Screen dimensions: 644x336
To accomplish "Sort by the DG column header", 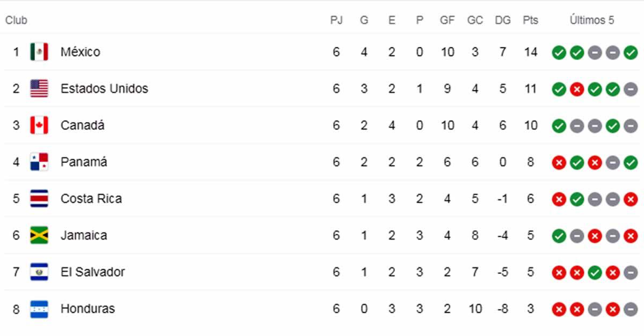I will point(502,20).
